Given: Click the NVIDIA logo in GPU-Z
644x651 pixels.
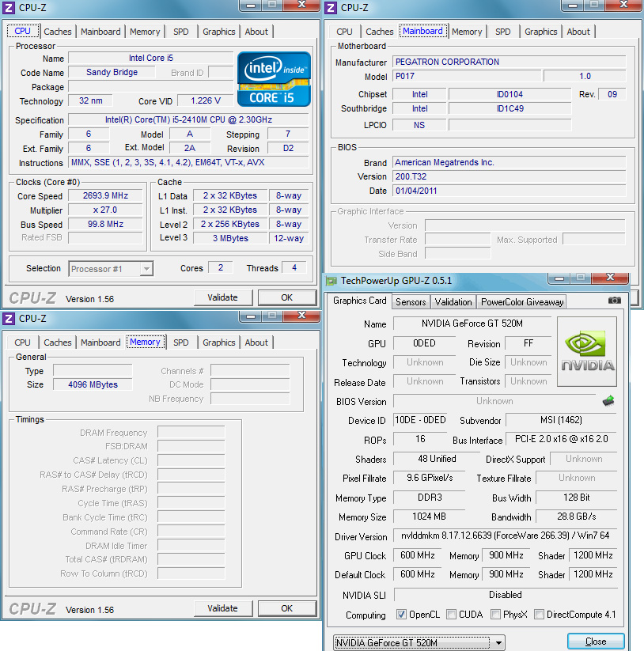Looking at the screenshot, I should [x=587, y=349].
